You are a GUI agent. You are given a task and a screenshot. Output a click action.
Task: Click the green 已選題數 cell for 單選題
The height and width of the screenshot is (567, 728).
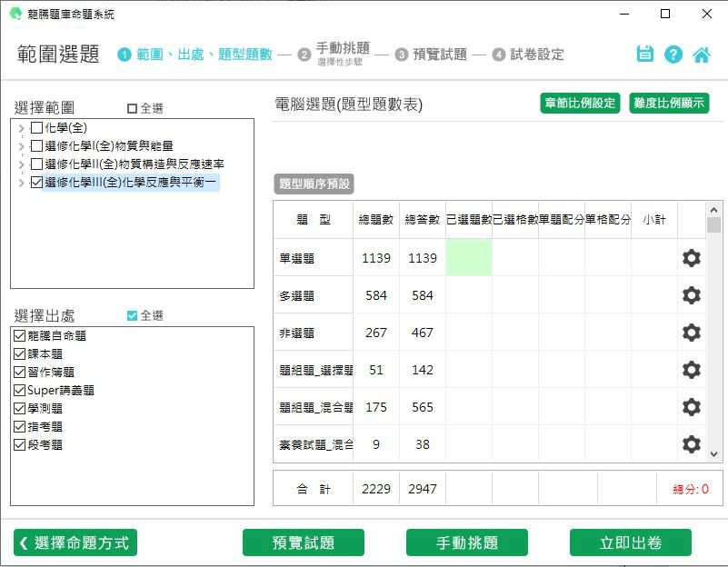pyautogui.click(x=468, y=257)
